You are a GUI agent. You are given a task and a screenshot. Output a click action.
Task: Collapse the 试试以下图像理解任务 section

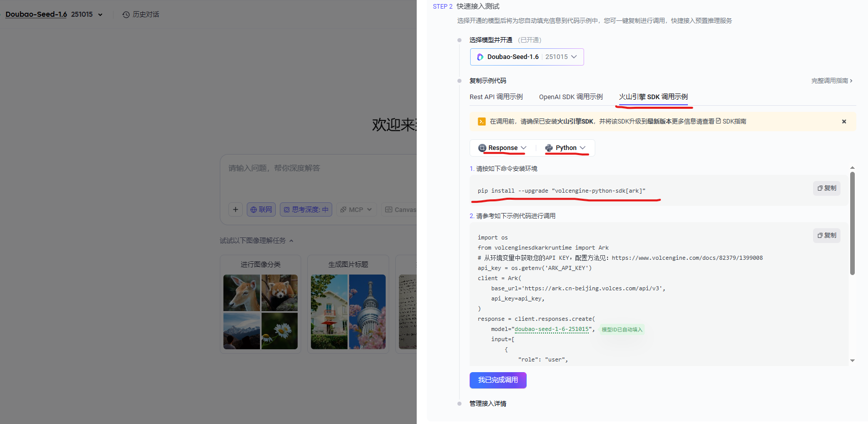[256, 240]
